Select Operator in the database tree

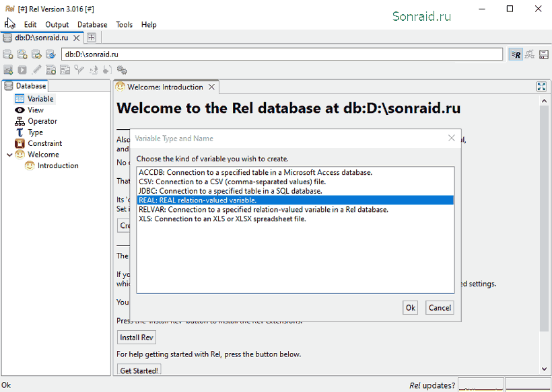point(36,121)
